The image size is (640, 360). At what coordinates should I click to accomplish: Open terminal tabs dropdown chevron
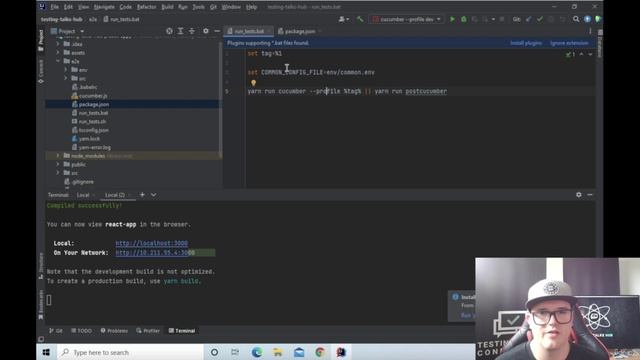(x=153, y=195)
